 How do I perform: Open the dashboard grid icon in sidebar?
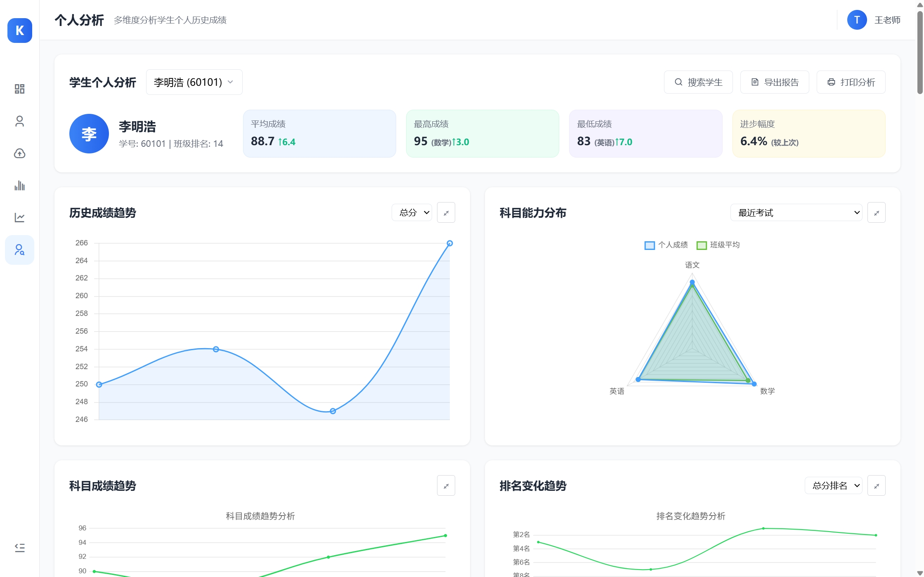pos(19,89)
